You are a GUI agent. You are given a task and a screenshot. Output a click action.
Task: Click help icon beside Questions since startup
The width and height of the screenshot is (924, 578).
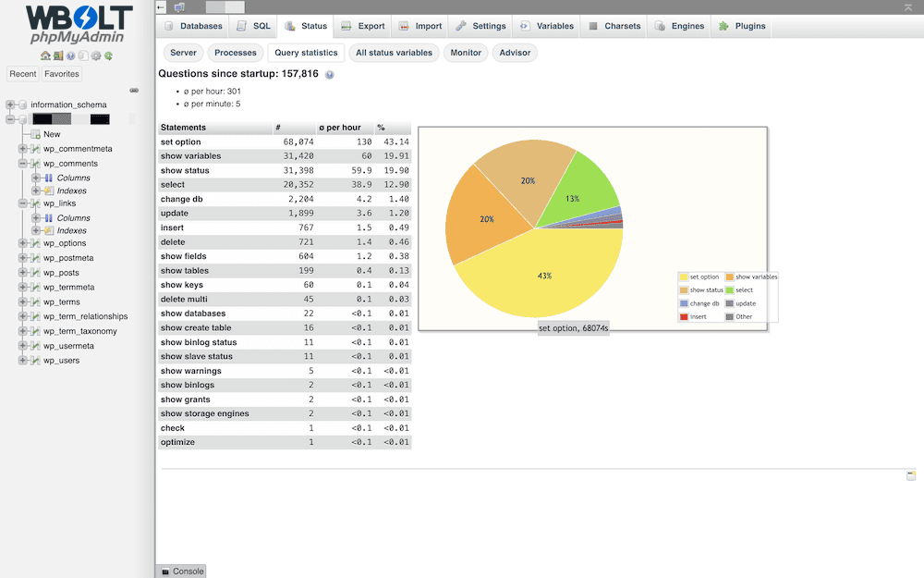[330, 74]
